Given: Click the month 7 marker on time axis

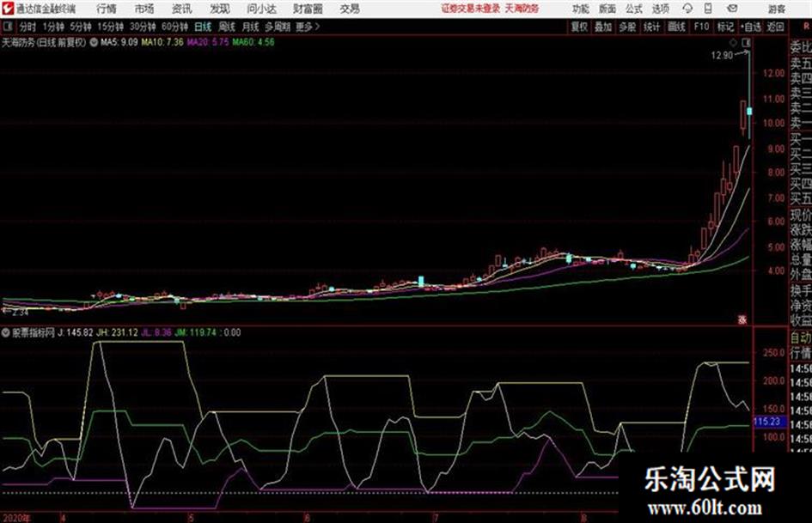Looking at the screenshot, I should (436, 518).
